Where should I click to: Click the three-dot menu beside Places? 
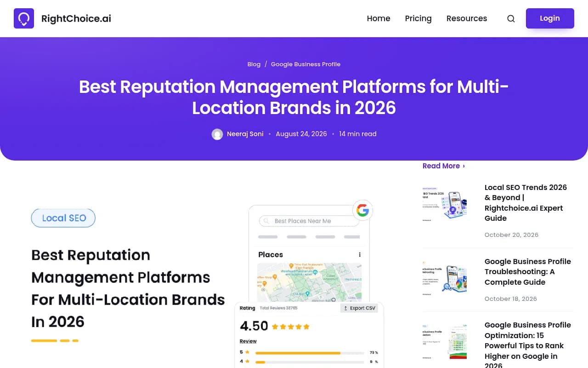click(360, 254)
